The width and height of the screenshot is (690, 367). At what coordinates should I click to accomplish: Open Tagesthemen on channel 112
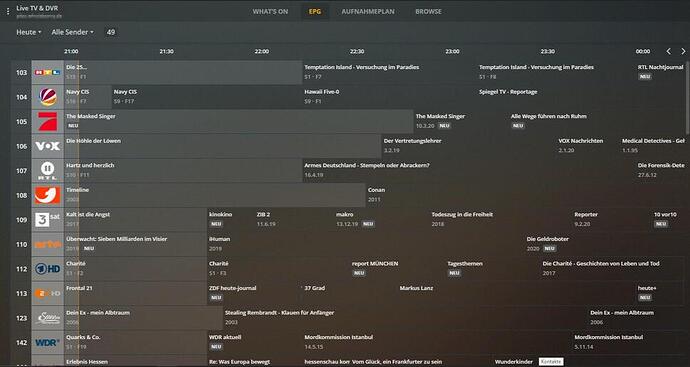493,269
